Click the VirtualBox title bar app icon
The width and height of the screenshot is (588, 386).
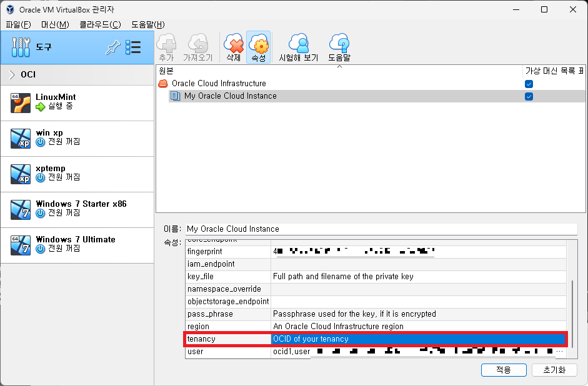click(x=10, y=9)
